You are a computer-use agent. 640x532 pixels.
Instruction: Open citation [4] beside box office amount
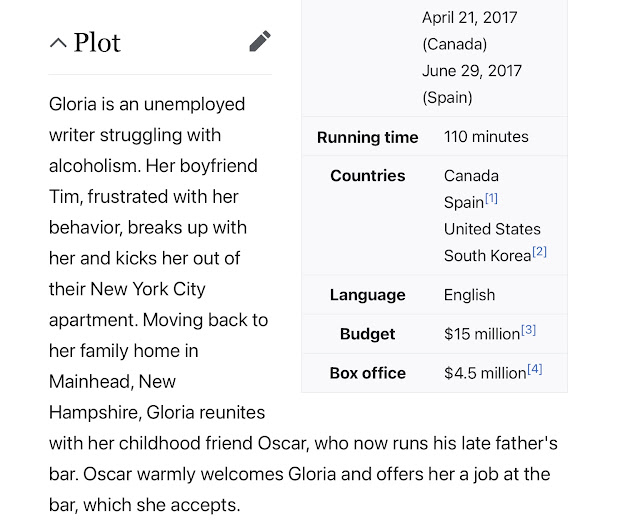535,369
